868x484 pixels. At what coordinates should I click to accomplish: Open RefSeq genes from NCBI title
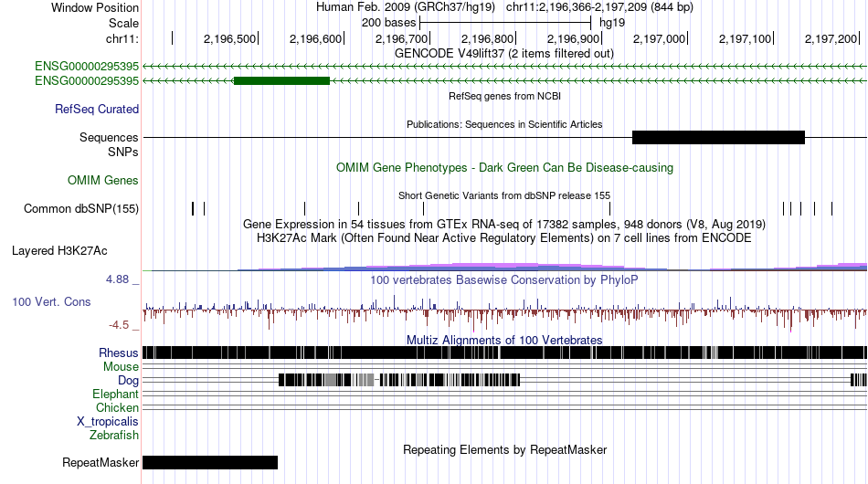point(504,96)
